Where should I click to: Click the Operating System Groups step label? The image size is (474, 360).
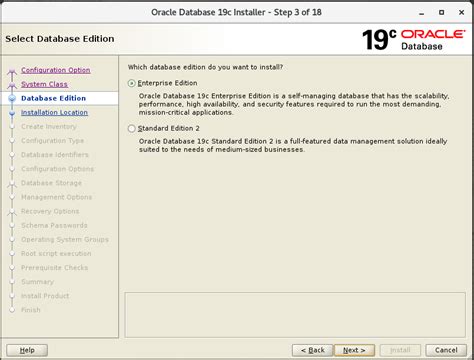(65, 239)
